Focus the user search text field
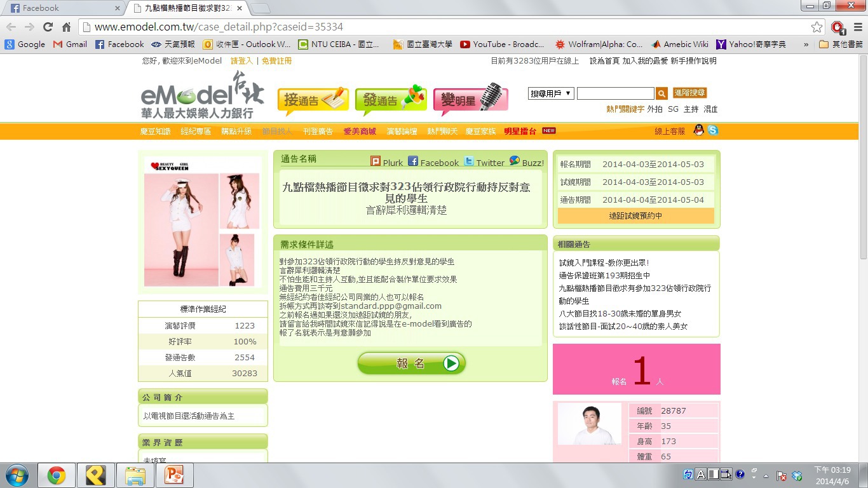Viewport: 868px width, 488px height. 615,93
